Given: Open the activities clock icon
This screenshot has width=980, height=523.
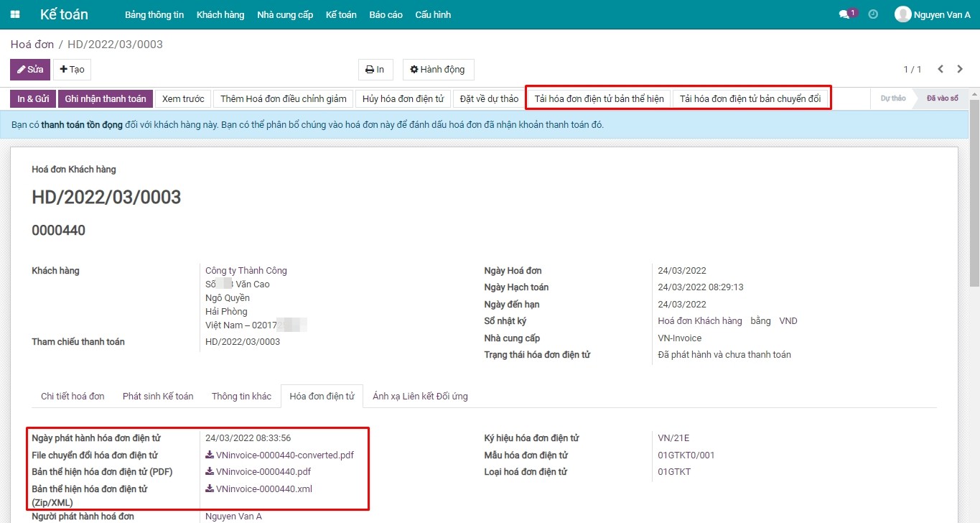Looking at the screenshot, I should tap(873, 14).
